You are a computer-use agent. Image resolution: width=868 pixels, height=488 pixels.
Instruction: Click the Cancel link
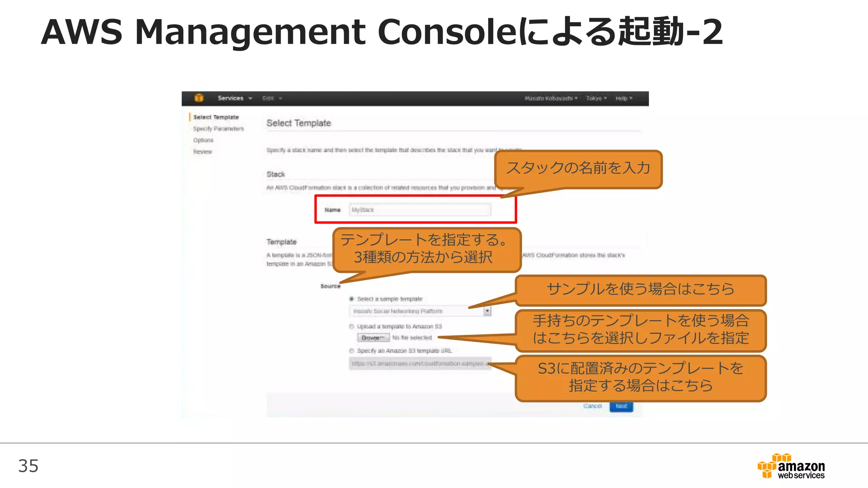click(x=592, y=406)
